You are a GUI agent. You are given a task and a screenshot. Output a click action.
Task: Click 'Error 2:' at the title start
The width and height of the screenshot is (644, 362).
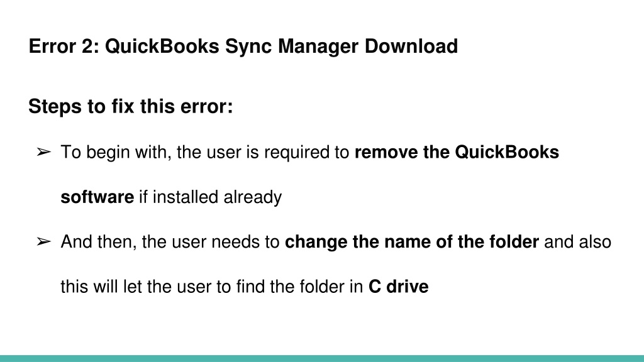coord(64,46)
